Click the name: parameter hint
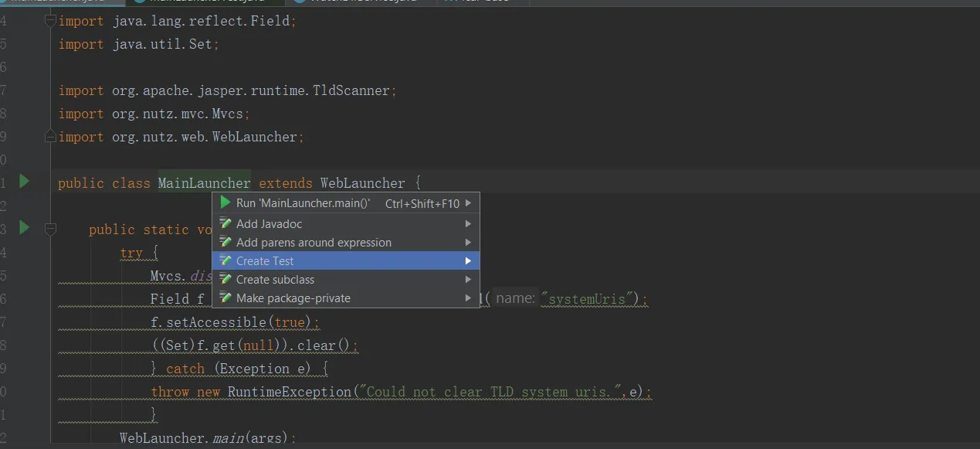 [x=516, y=298]
